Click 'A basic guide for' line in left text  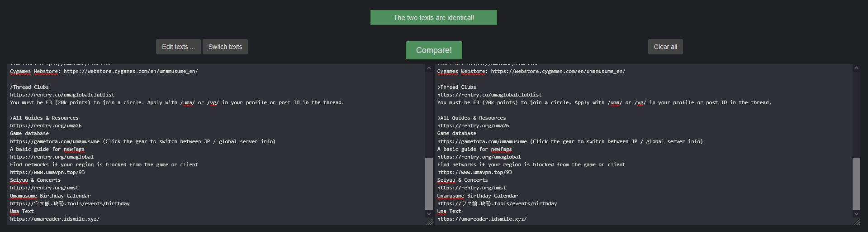click(47, 149)
